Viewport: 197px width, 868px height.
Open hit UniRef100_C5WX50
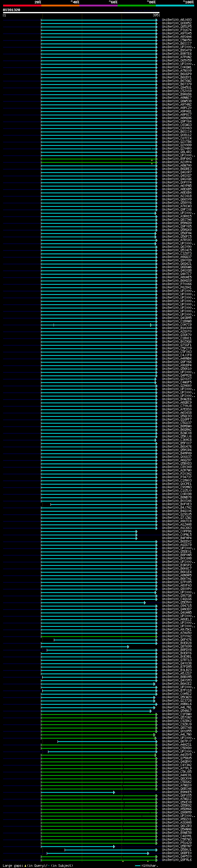point(177,40)
